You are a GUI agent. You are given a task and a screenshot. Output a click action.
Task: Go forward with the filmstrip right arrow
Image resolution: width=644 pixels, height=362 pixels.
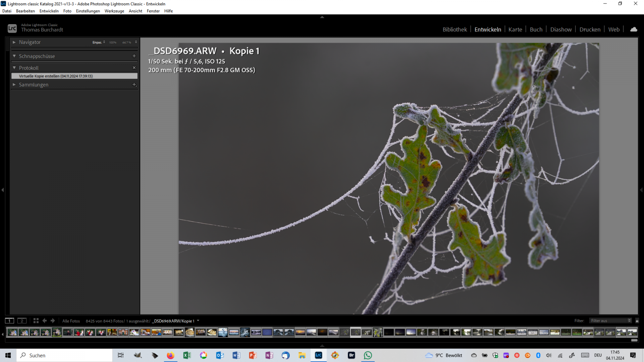click(53, 321)
